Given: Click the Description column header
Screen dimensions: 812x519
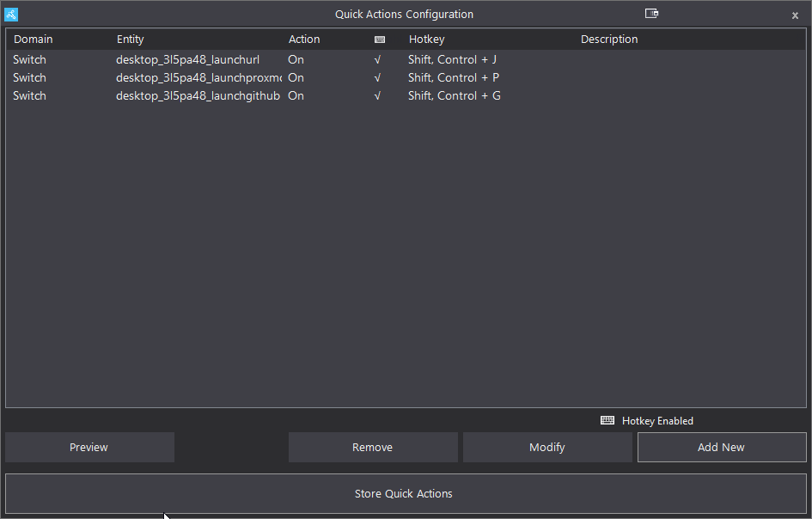Looking at the screenshot, I should [609, 40].
